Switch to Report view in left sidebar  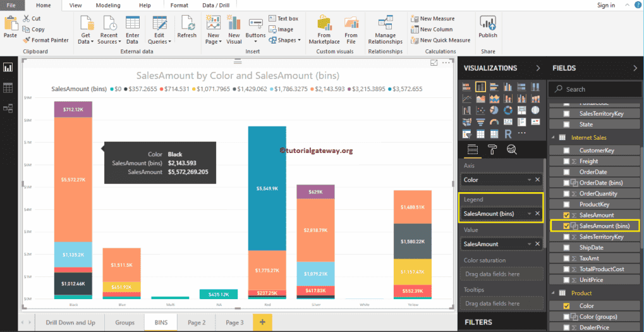click(8, 68)
